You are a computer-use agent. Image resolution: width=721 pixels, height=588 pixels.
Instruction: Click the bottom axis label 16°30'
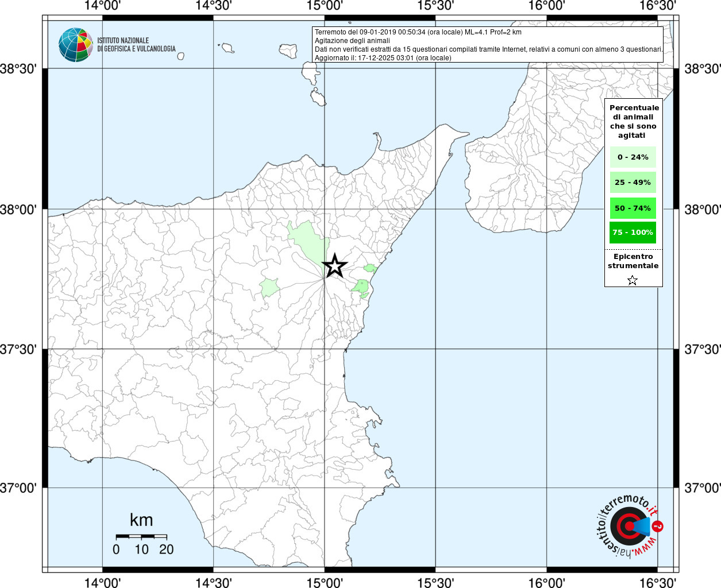[x=657, y=582]
